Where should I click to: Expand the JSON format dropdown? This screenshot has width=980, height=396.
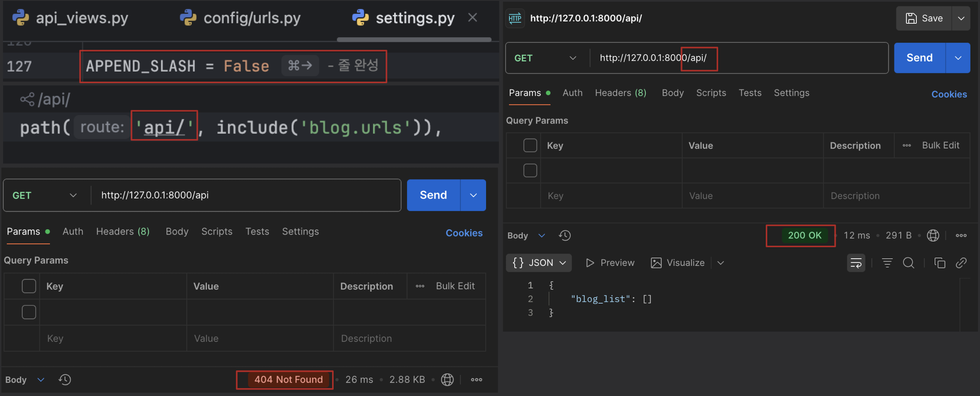pos(539,263)
